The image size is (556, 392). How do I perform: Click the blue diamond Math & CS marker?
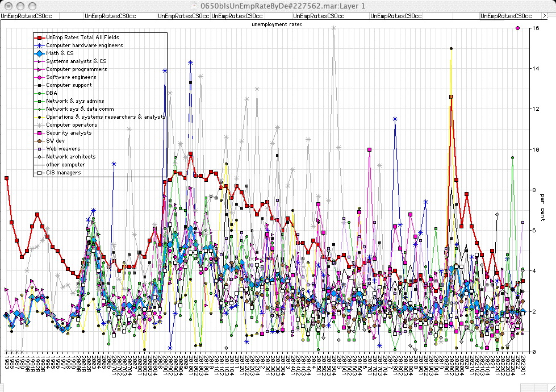coord(39,53)
